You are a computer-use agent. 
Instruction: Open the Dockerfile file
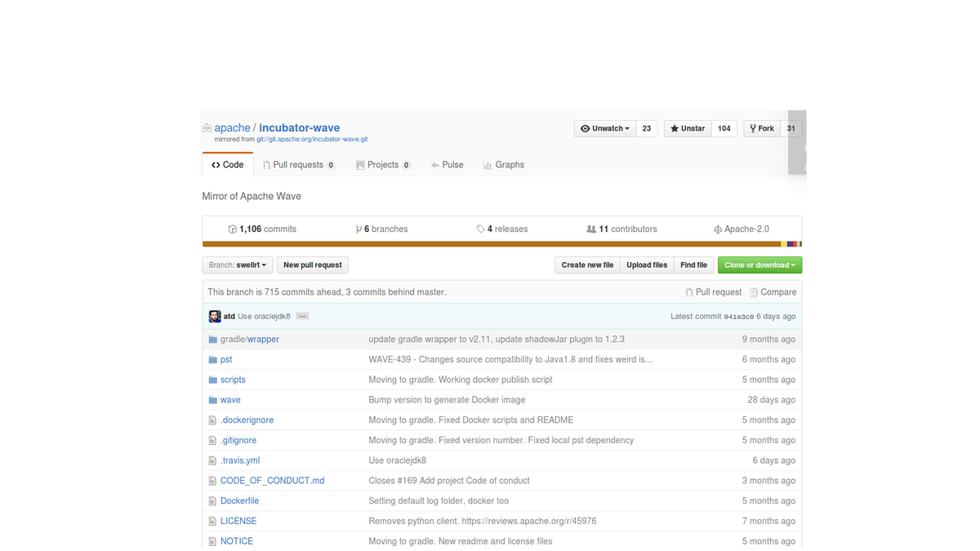[x=239, y=501]
